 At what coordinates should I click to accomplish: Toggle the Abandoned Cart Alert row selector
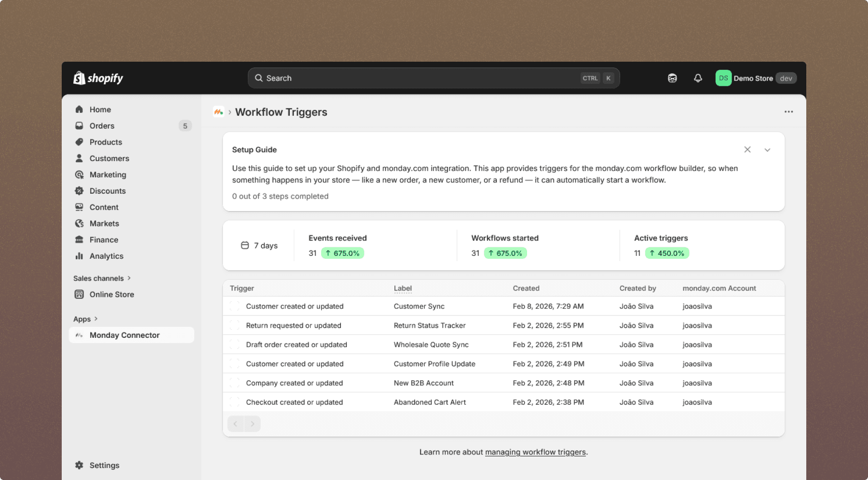(234, 402)
